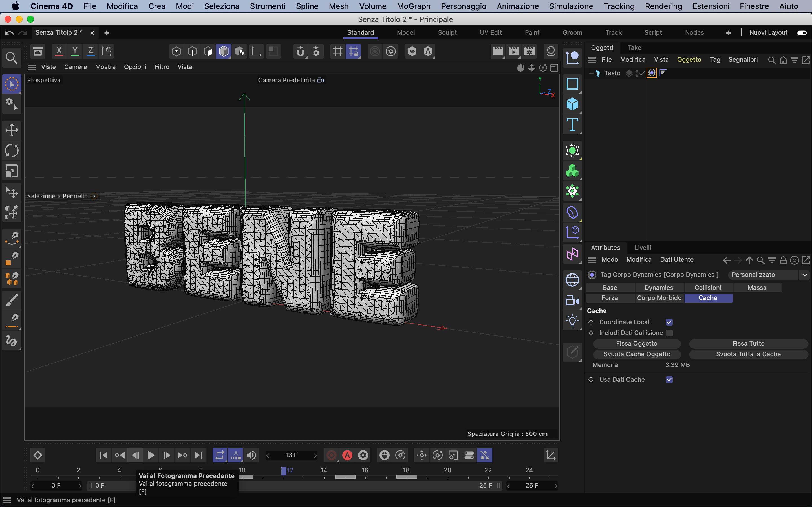This screenshot has width=812, height=507.
Task: Switch to the Collisioni tab
Action: (x=708, y=288)
